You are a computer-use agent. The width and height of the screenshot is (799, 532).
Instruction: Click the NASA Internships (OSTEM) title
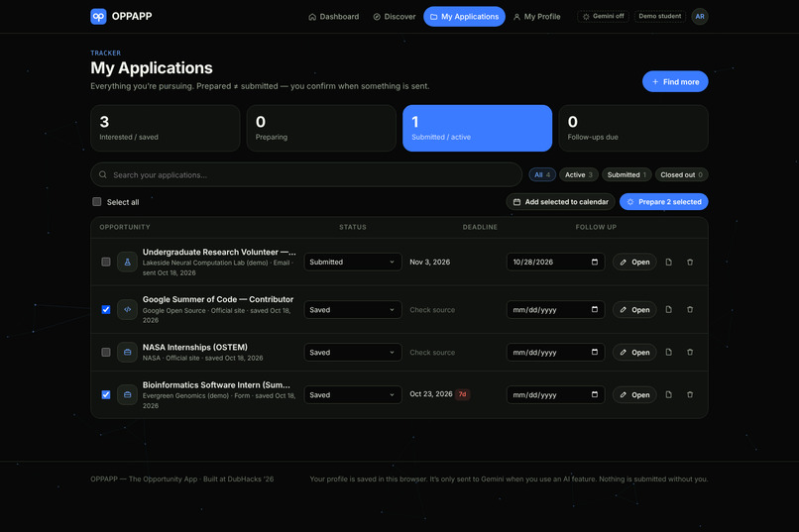pyautogui.click(x=194, y=347)
